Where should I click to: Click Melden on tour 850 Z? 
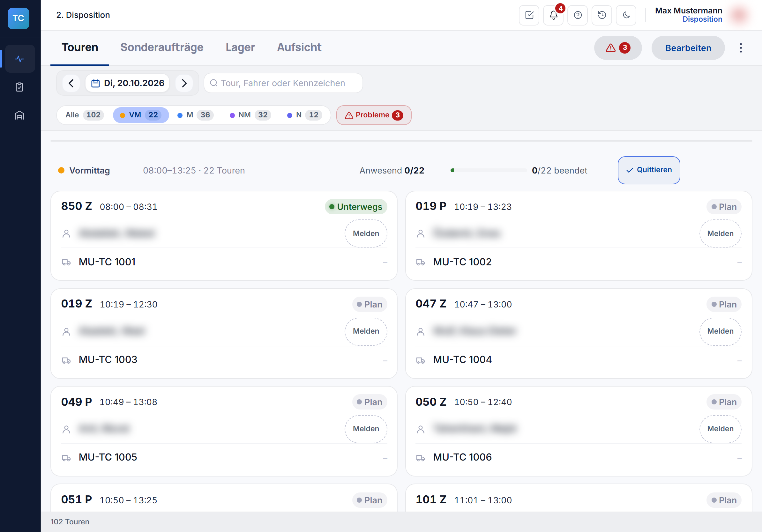(x=366, y=233)
